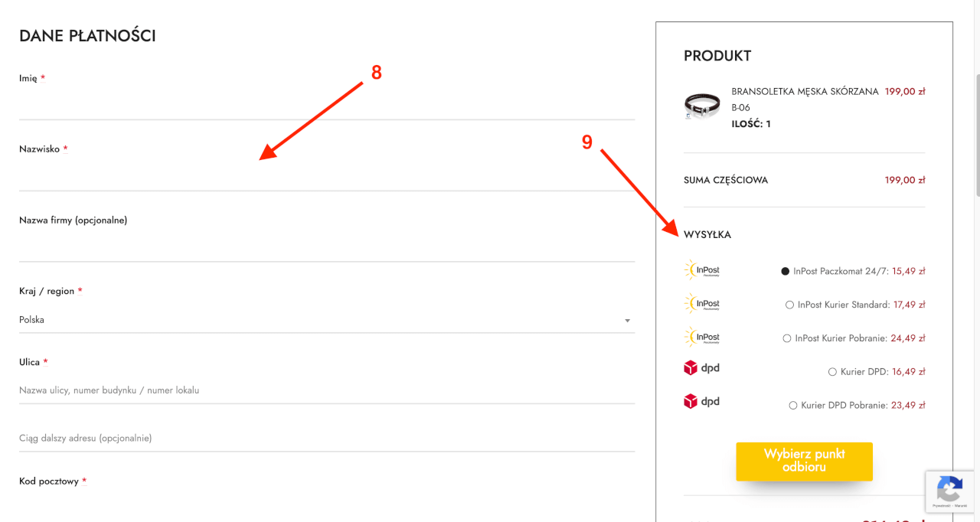Screen dimensions: 980x522
Task: Click the InPost logo beside Paczkomat 24/7
Action: (x=701, y=270)
